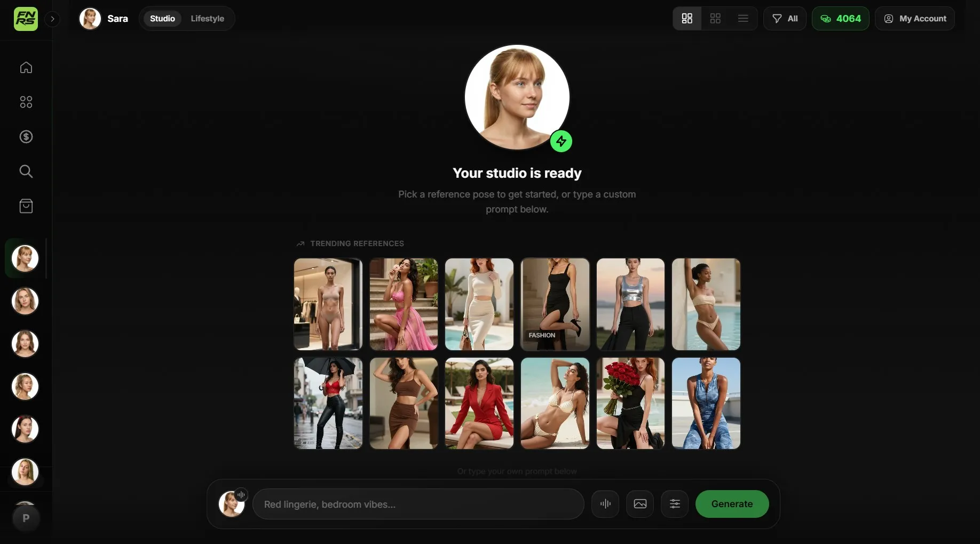This screenshot has width=980, height=544.
Task: Switch to small grid view layout
Action: pyautogui.click(x=715, y=19)
